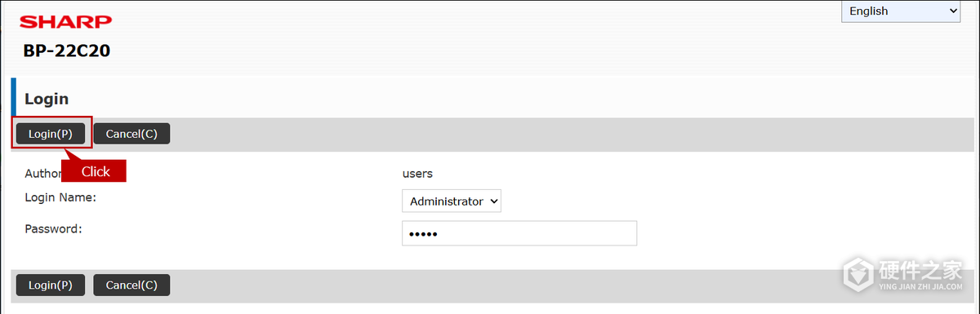The height and width of the screenshot is (314, 980).
Task: Focus the Password input field
Action: click(x=519, y=233)
